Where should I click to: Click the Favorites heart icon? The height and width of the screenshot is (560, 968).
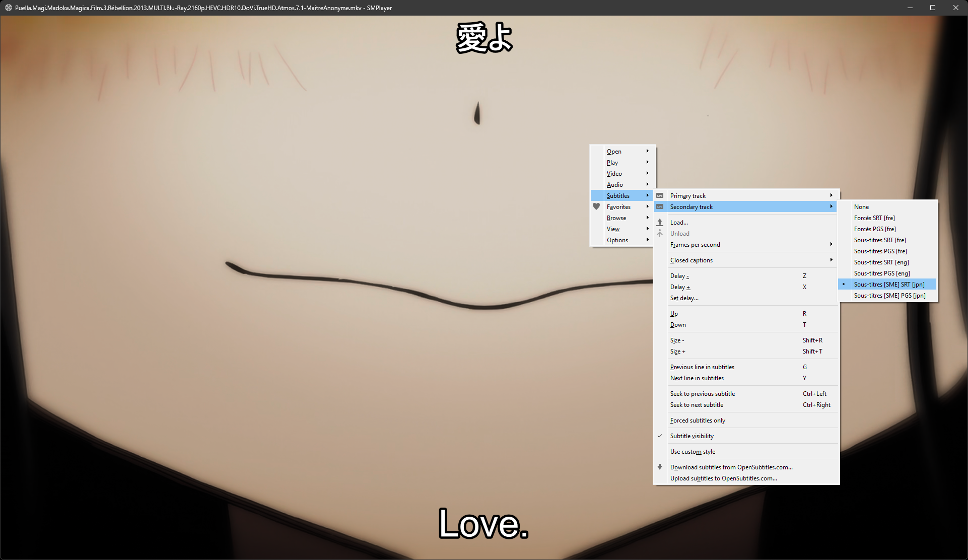tap(596, 206)
